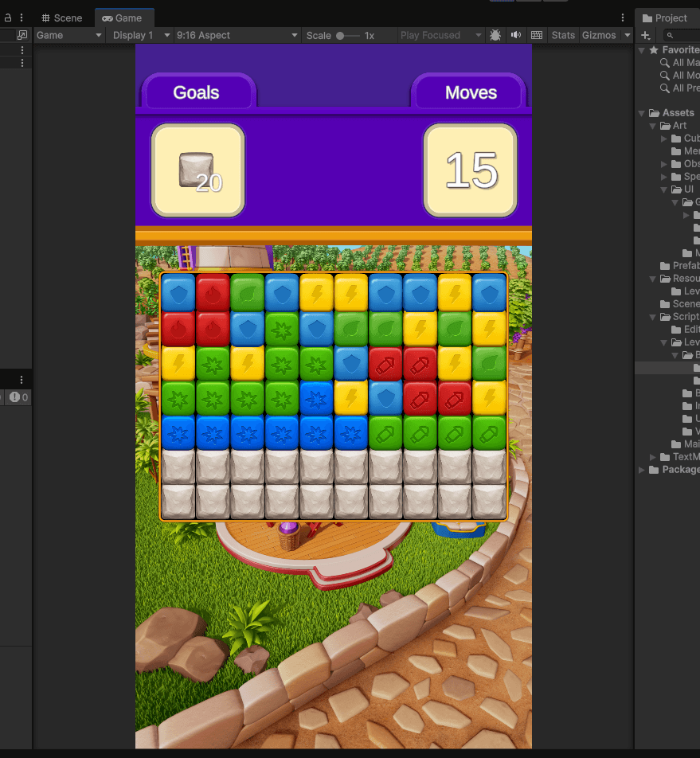Select the Art folder
This screenshot has width=700, height=758.
(x=674, y=126)
